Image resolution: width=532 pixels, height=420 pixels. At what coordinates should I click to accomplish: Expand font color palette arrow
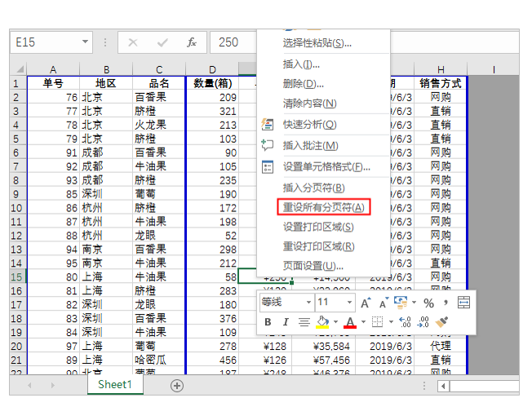click(x=363, y=321)
